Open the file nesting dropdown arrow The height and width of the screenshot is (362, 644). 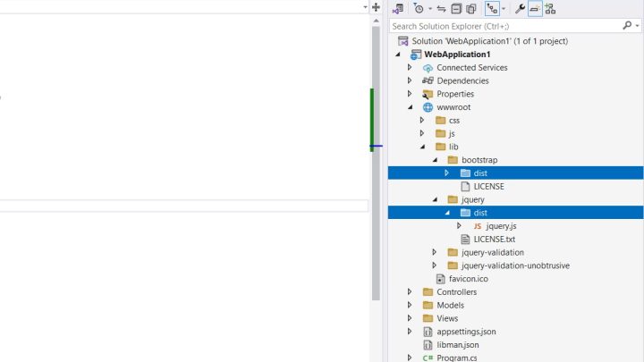coord(504,9)
